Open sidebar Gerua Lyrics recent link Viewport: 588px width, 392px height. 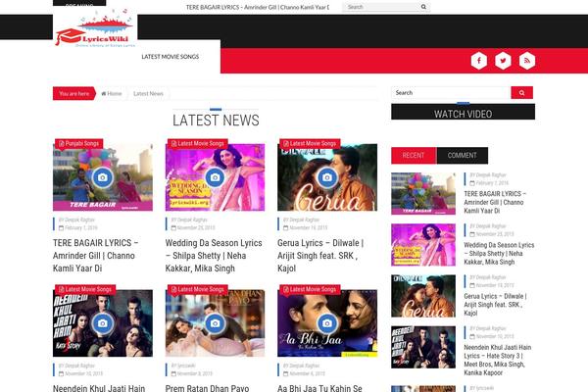click(495, 304)
